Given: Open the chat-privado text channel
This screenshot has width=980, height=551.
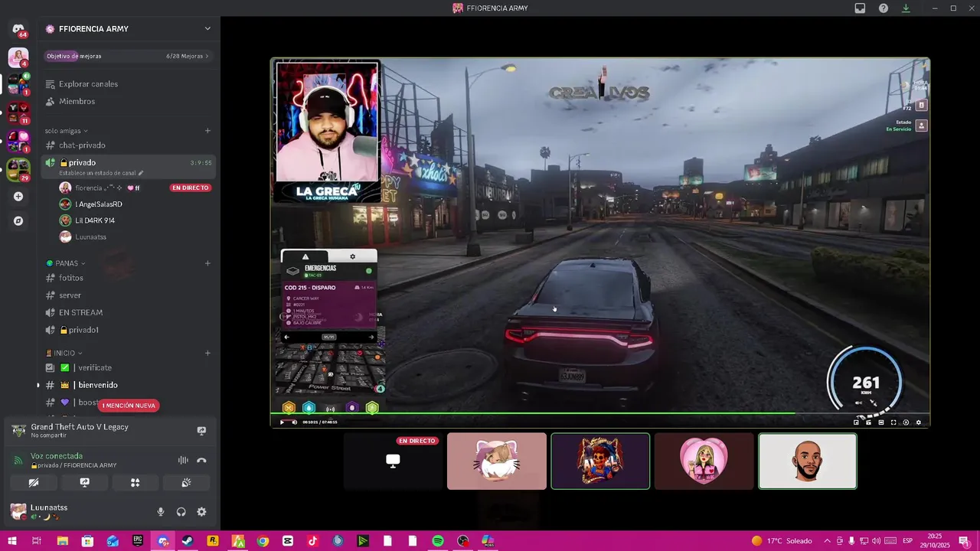Looking at the screenshot, I should pyautogui.click(x=128, y=145).
